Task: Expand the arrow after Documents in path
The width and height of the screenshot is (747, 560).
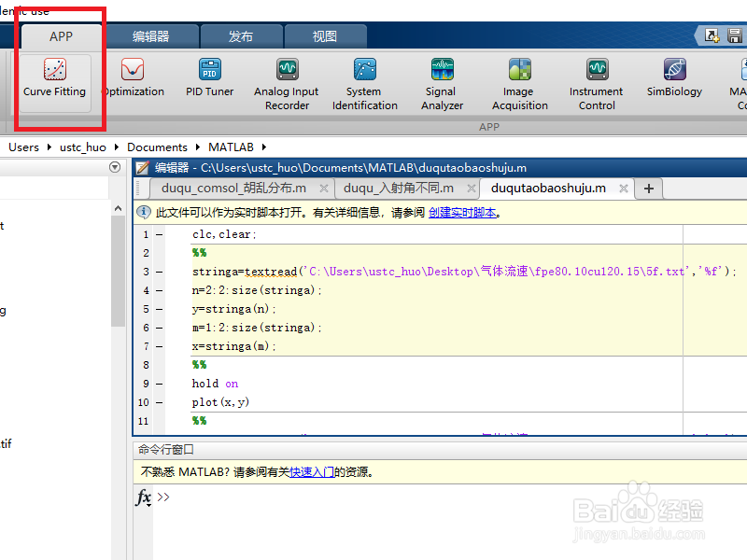Action: [x=198, y=147]
